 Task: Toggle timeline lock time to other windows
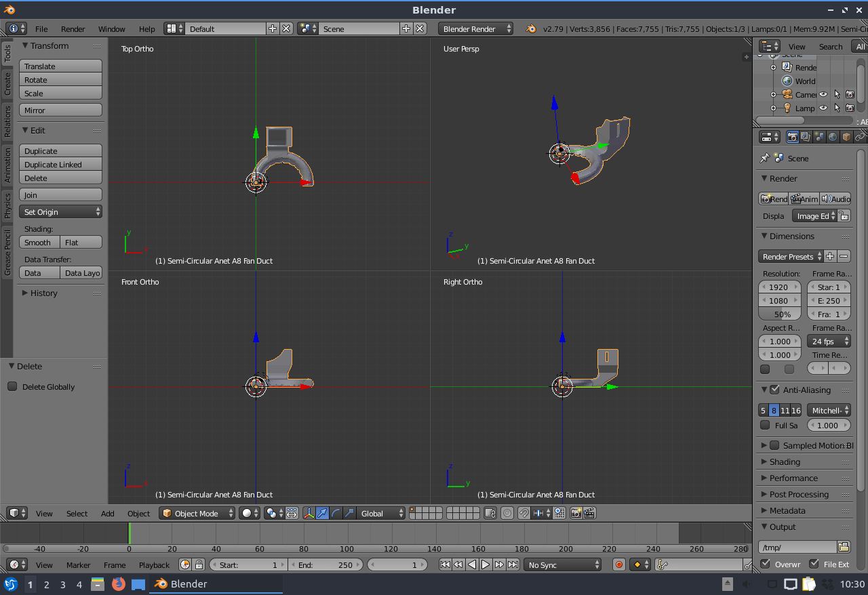point(199,565)
